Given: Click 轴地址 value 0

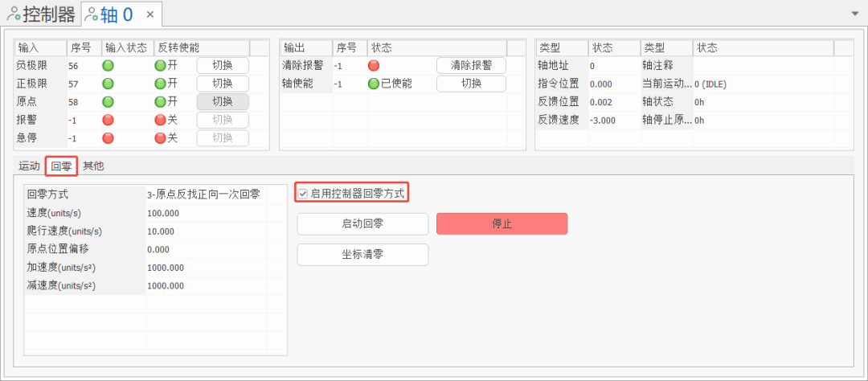Looking at the screenshot, I should tap(614, 66).
